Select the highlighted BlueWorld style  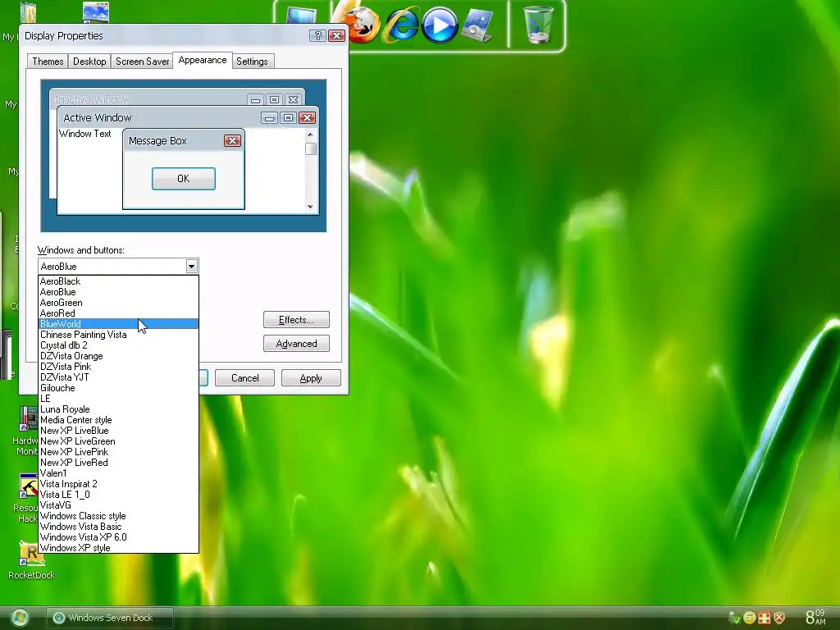click(118, 323)
